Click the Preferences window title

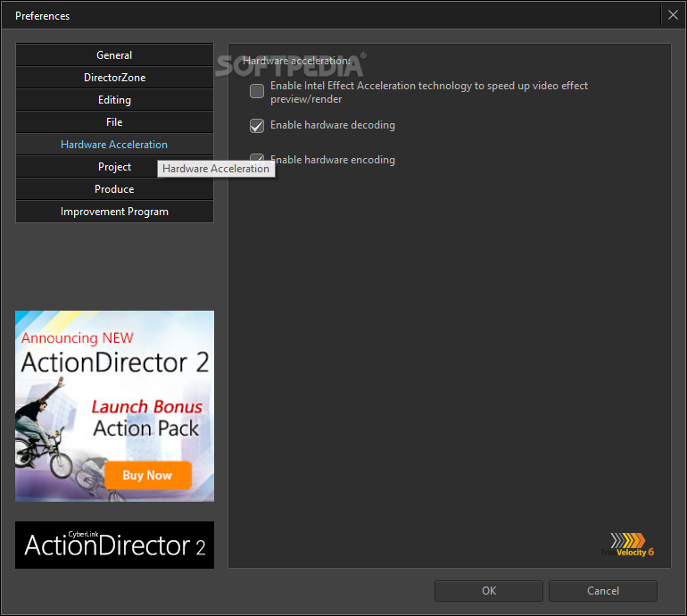(x=43, y=16)
